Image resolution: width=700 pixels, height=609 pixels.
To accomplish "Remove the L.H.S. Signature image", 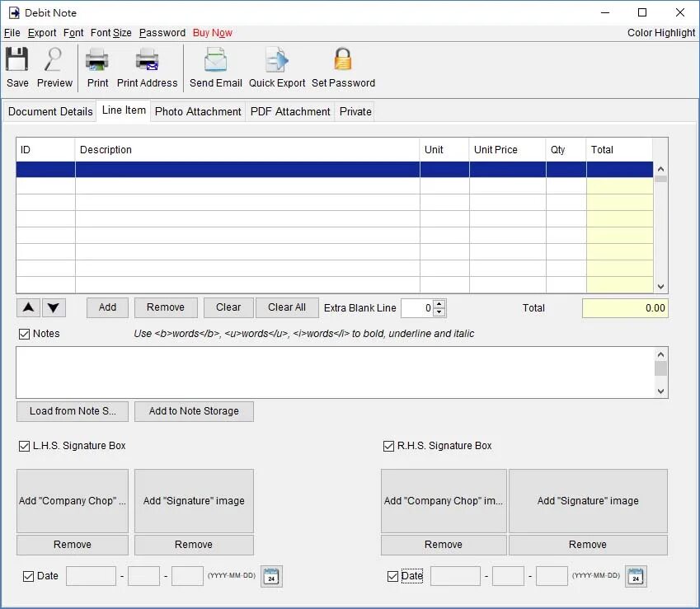I will tap(194, 545).
